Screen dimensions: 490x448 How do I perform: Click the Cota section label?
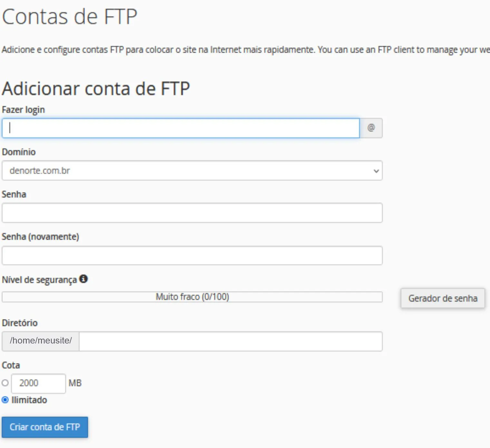(11, 365)
